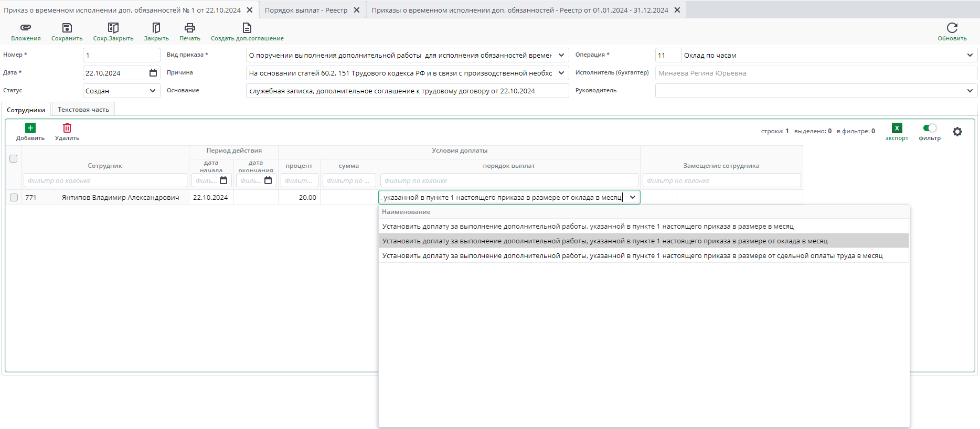
Task: Click the start date cell 22.10.2024 in row
Action: [x=210, y=198]
